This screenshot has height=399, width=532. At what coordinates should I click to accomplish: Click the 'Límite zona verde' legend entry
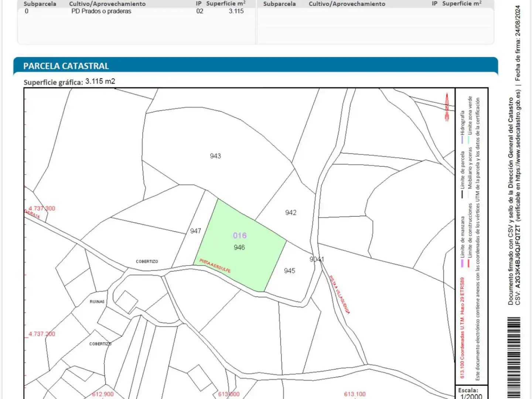[470, 120]
